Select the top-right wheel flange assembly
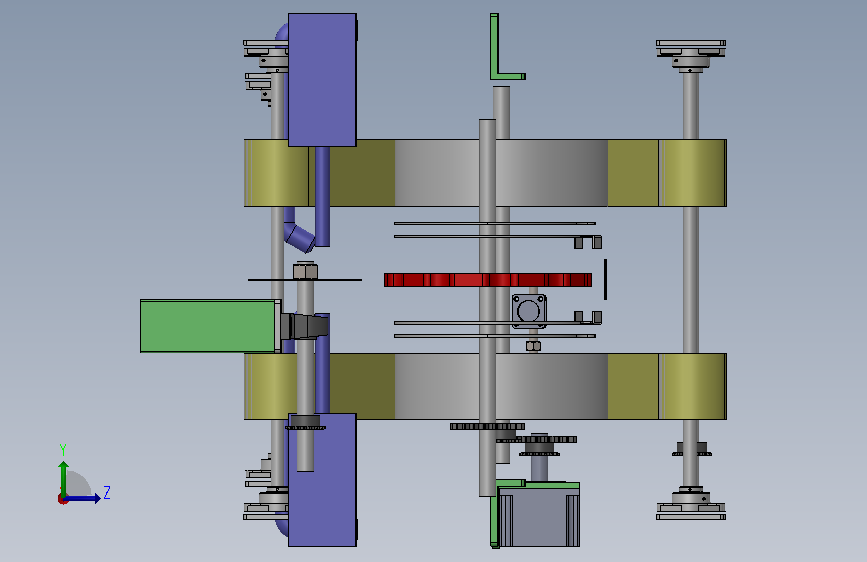The width and height of the screenshot is (867, 562). click(691, 55)
